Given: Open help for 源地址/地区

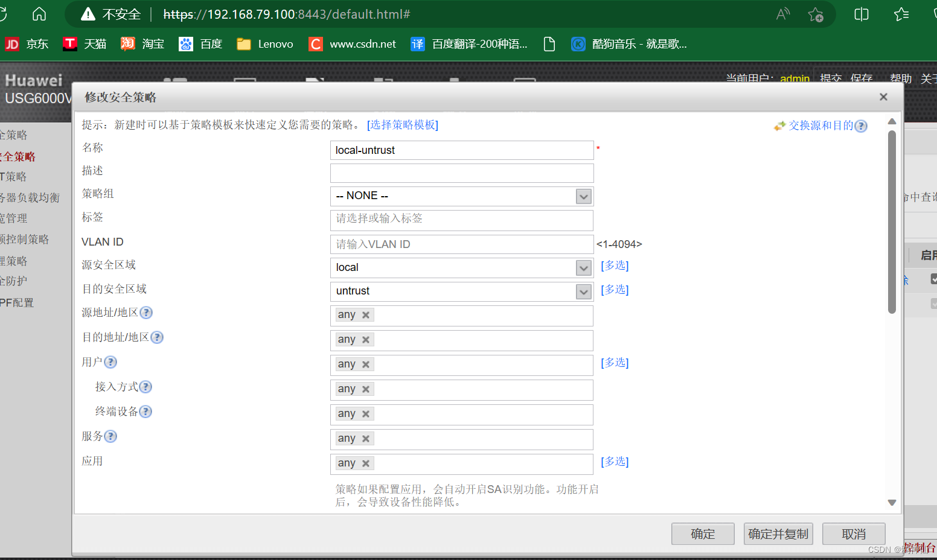Looking at the screenshot, I should (x=146, y=313).
